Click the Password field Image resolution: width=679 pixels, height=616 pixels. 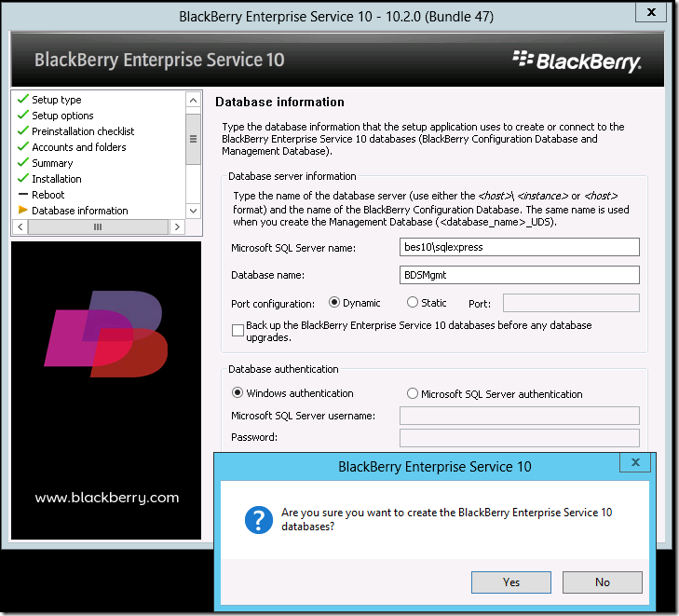(x=519, y=437)
